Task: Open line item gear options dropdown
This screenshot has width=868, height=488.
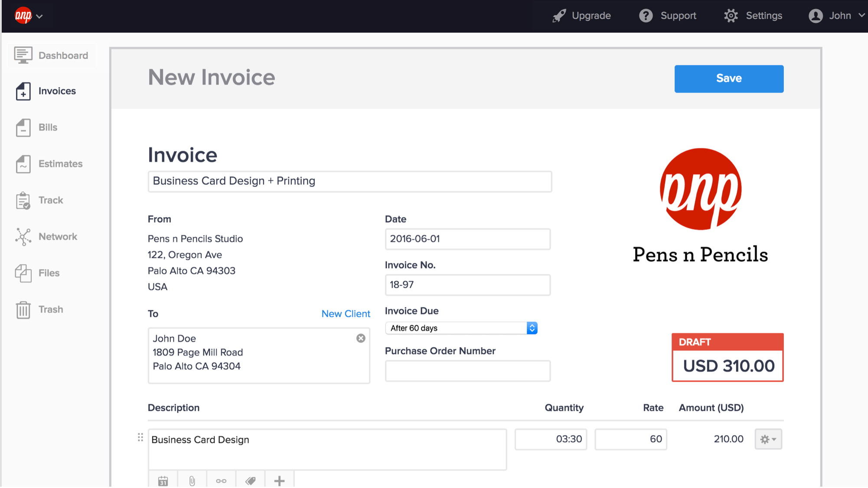Action: pos(768,439)
